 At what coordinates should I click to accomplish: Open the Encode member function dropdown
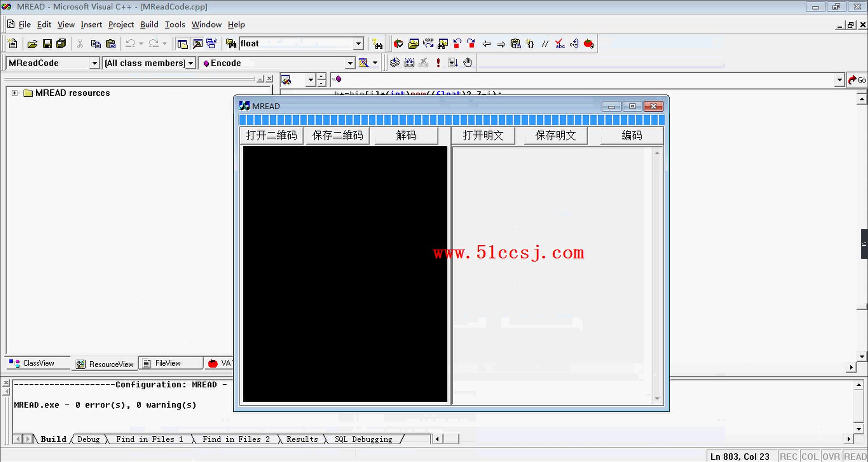(x=350, y=63)
